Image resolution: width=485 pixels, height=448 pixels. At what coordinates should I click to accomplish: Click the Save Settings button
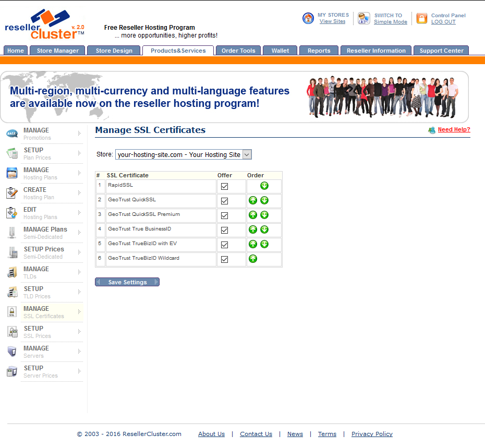tap(127, 282)
